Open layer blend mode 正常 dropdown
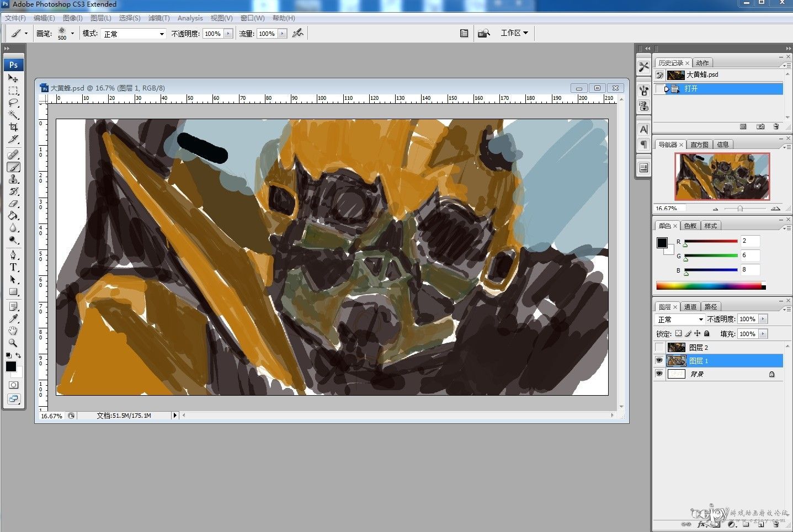The height and width of the screenshot is (532, 793). point(680,319)
